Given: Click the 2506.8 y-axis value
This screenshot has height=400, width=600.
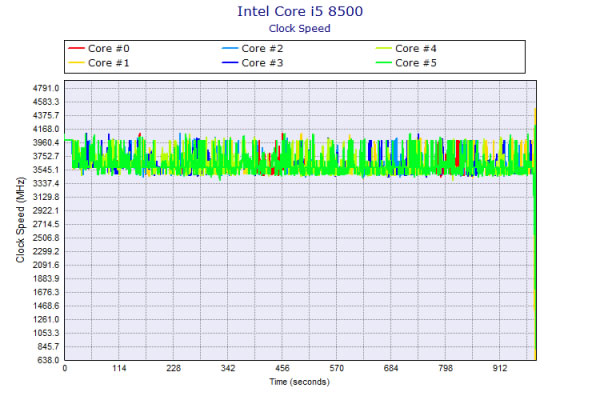Looking at the screenshot, I should tap(46, 238).
